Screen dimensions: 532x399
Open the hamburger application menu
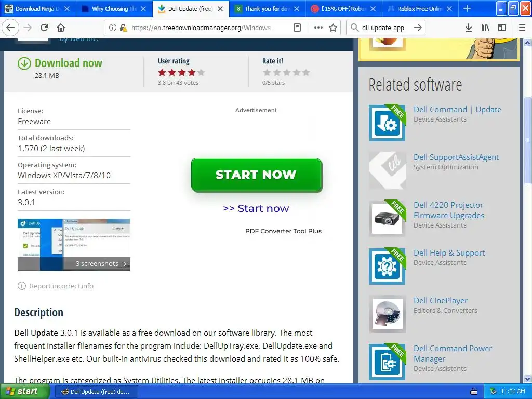coord(522,28)
